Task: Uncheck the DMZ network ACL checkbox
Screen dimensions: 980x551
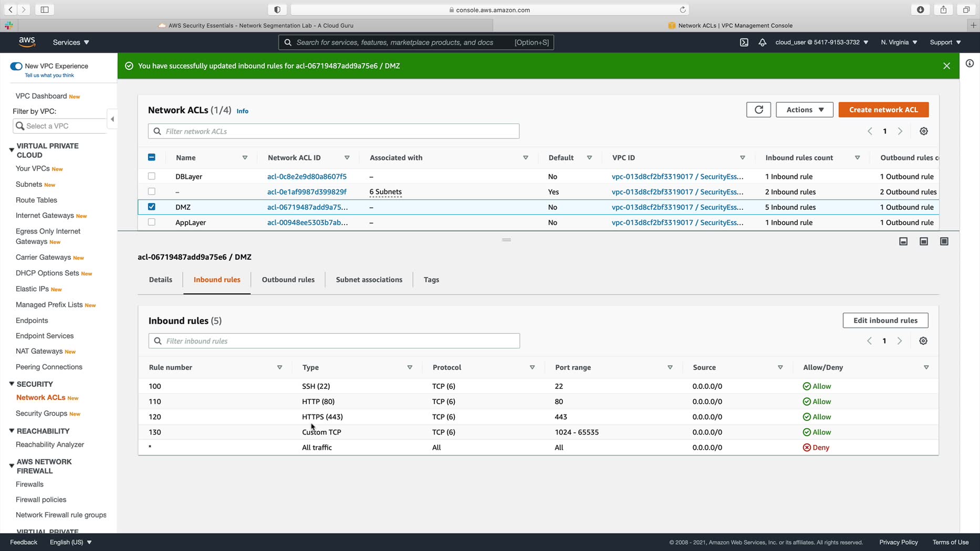Action: click(x=152, y=207)
